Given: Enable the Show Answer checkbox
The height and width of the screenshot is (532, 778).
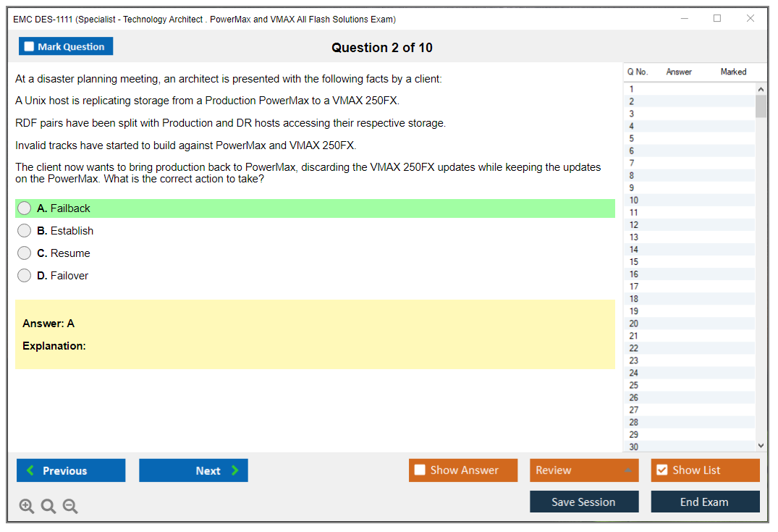Looking at the screenshot, I should [x=420, y=470].
